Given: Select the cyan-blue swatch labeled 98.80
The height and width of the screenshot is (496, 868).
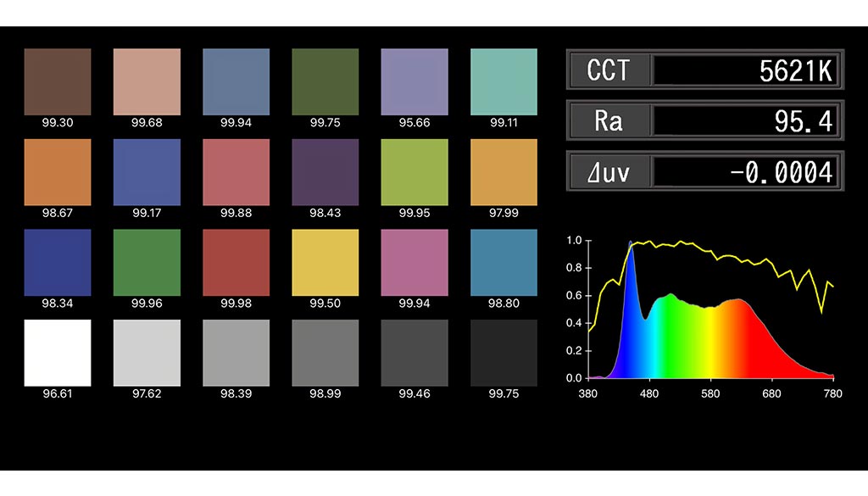Looking at the screenshot, I should (x=504, y=262).
